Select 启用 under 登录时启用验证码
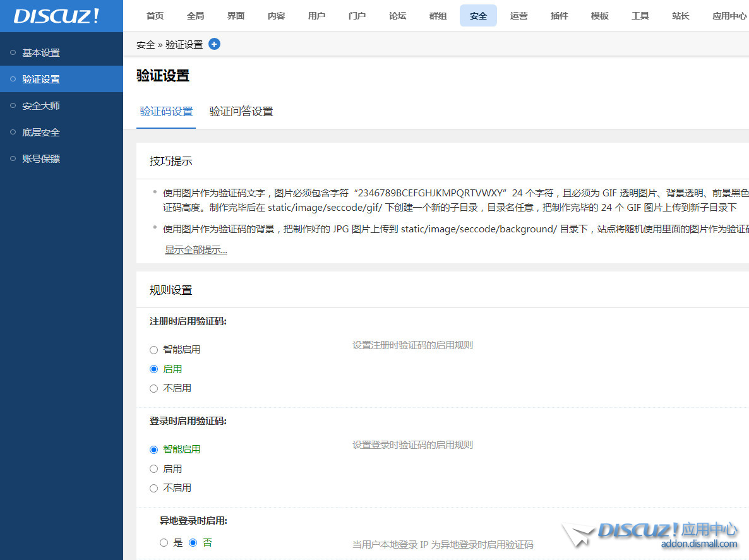The height and width of the screenshot is (560, 749). click(153, 468)
